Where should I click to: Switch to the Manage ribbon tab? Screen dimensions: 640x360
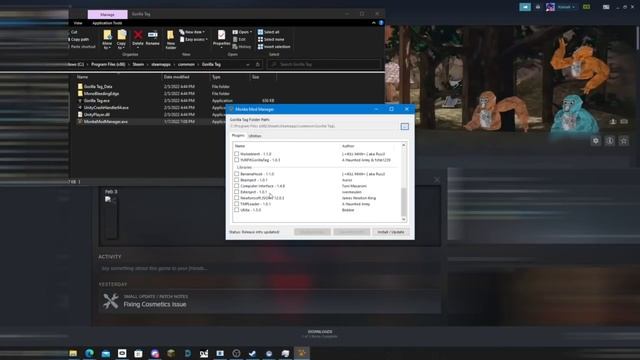(x=107, y=14)
